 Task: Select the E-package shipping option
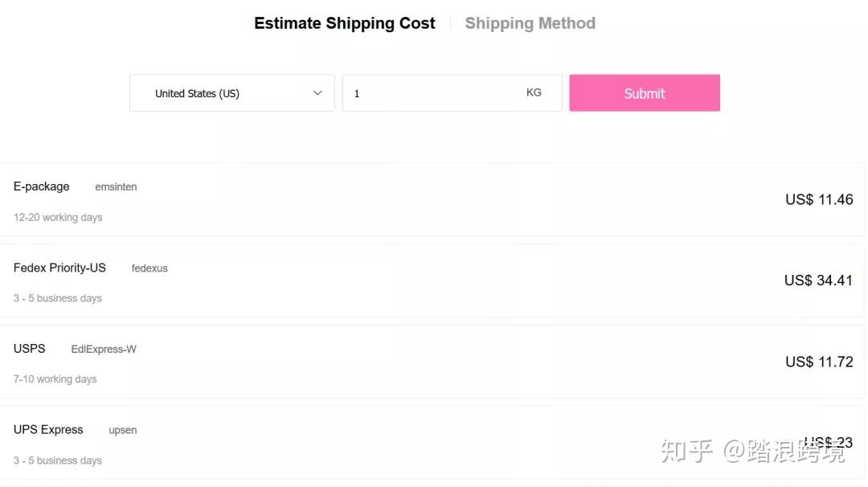(x=42, y=186)
